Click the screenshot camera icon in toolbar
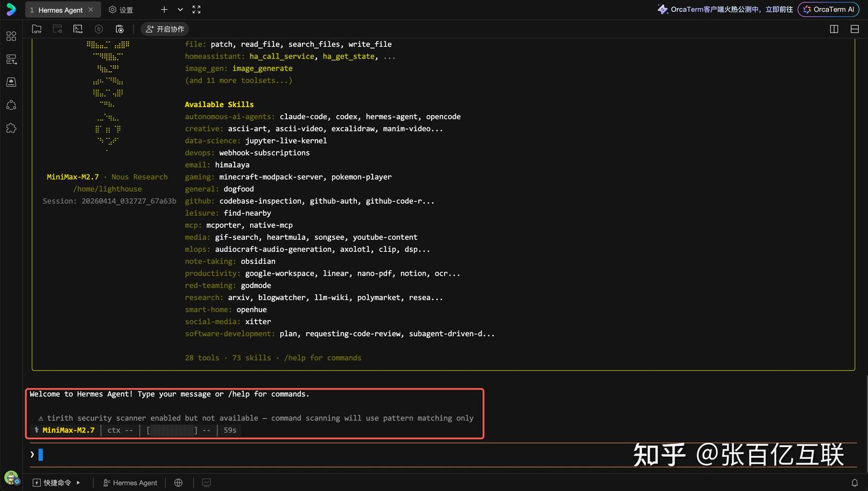This screenshot has width=868, height=491. point(119,28)
